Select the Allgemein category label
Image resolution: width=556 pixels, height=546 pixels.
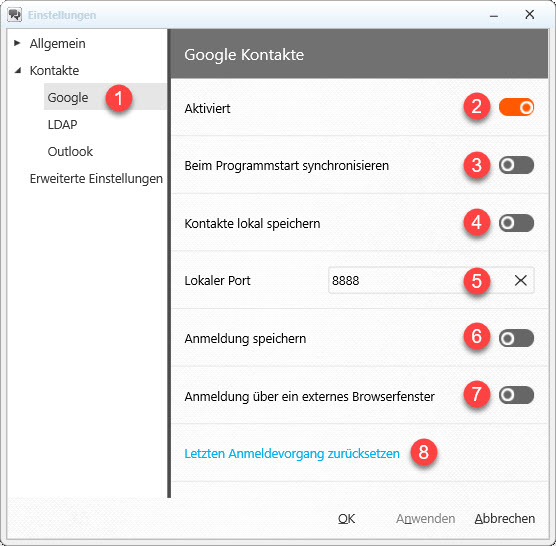[57, 44]
